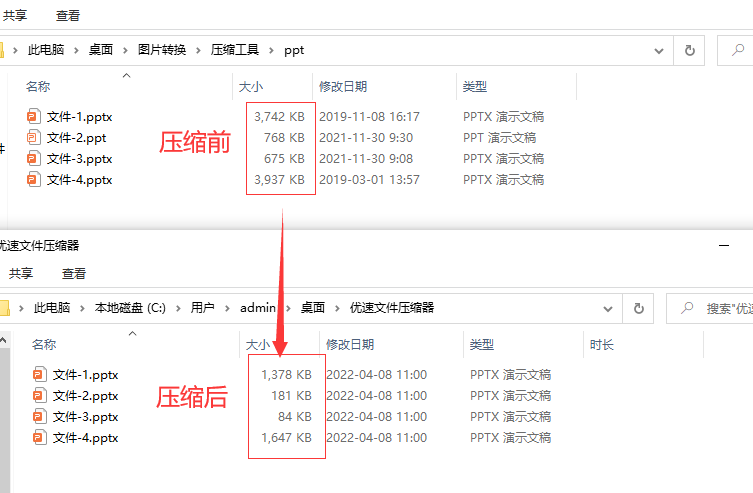Click 文件-3.pptx icon in 优速文件压缩器 window

coord(40,417)
